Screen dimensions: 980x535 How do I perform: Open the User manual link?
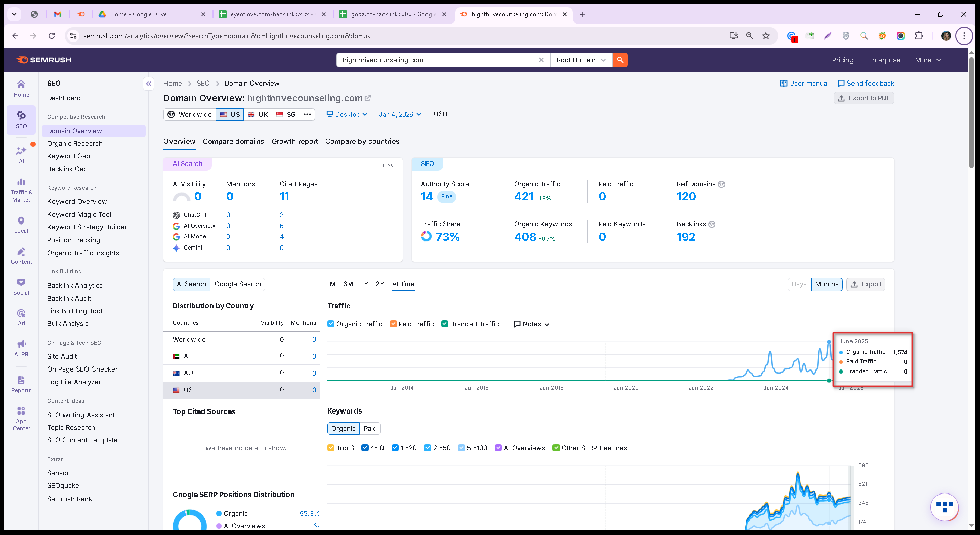coord(804,84)
